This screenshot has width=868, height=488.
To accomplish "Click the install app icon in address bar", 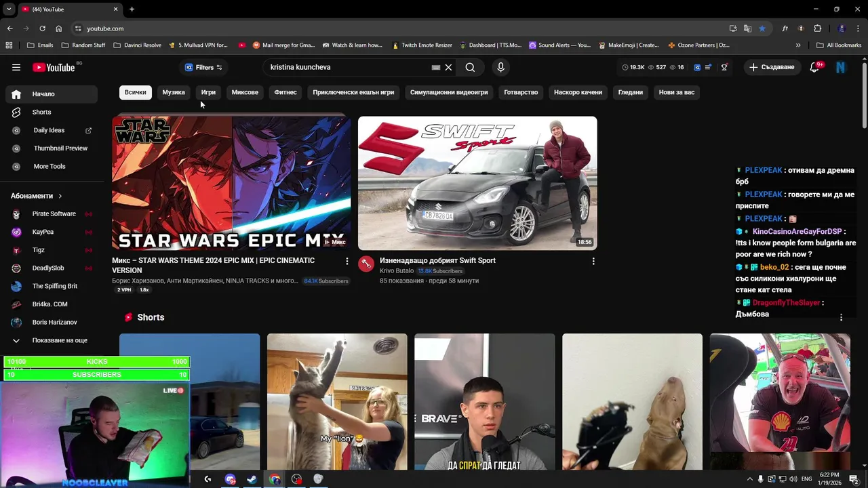I will click(x=733, y=28).
